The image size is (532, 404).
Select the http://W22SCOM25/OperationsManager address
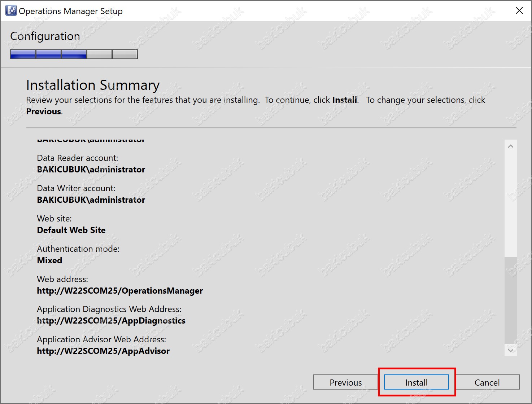click(120, 291)
